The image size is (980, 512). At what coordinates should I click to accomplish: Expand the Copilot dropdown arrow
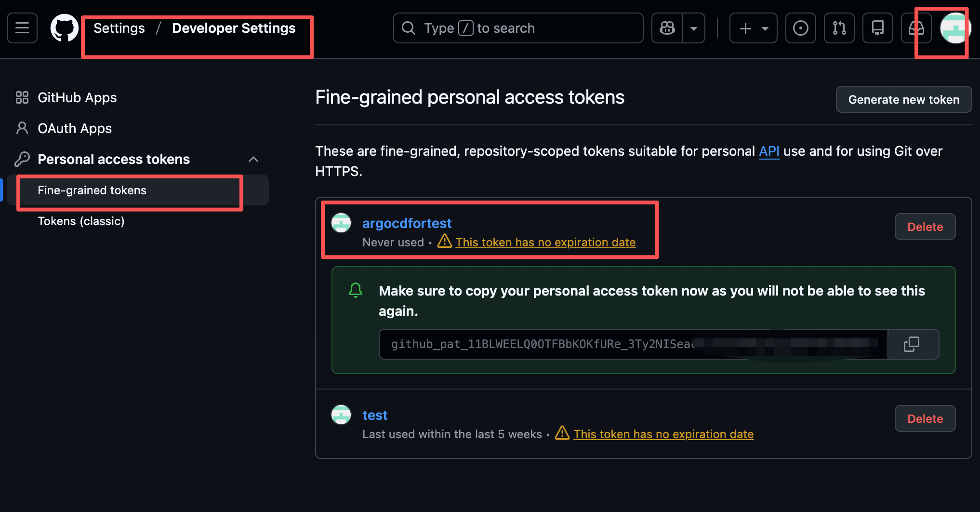coord(694,28)
